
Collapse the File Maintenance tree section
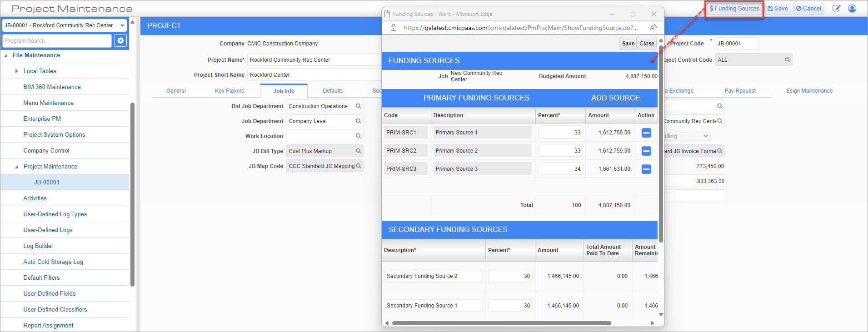tap(5, 55)
